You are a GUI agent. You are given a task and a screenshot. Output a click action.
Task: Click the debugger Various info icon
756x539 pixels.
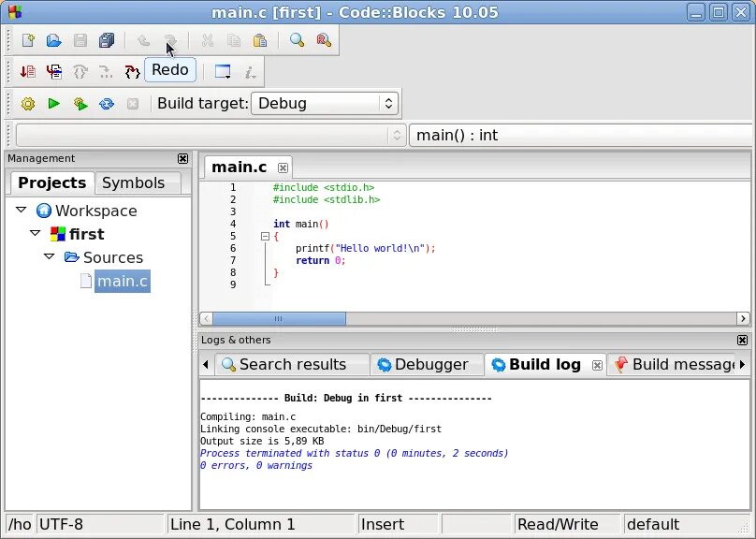250,72
